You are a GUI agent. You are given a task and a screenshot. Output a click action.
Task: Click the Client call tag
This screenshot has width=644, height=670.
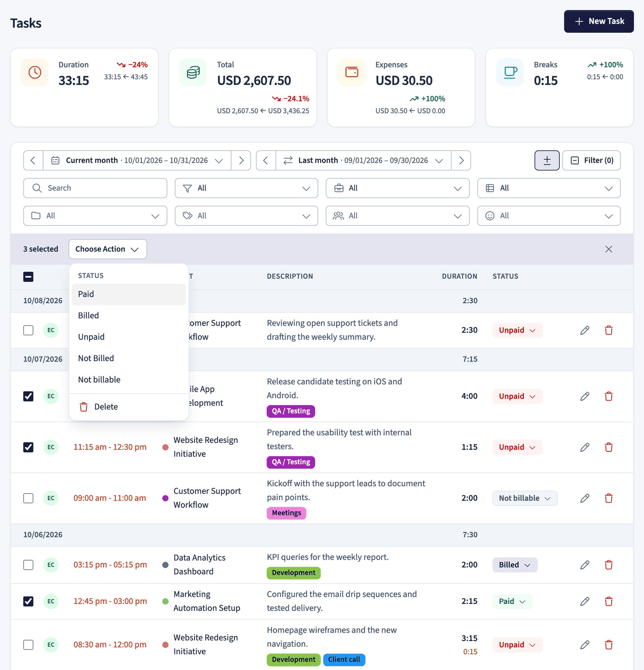pyautogui.click(x=344, y=660)
